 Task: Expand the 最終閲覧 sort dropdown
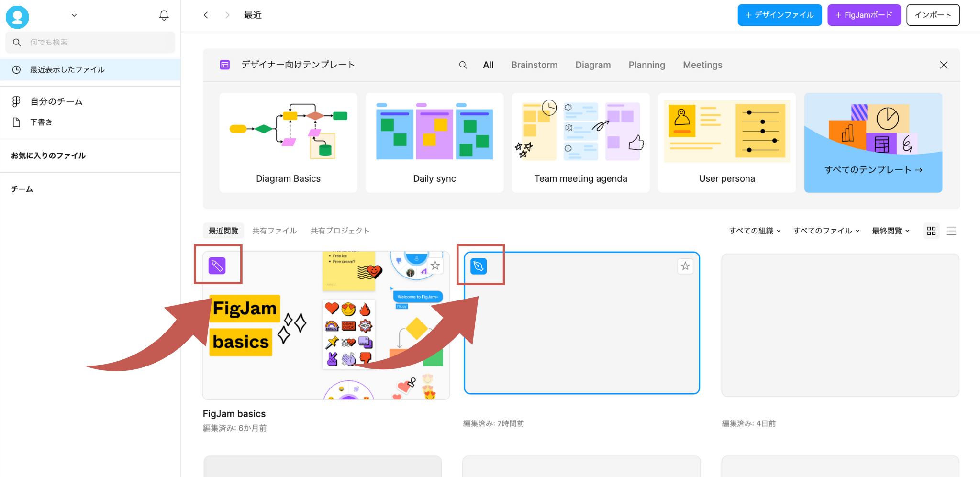[890, 231]
